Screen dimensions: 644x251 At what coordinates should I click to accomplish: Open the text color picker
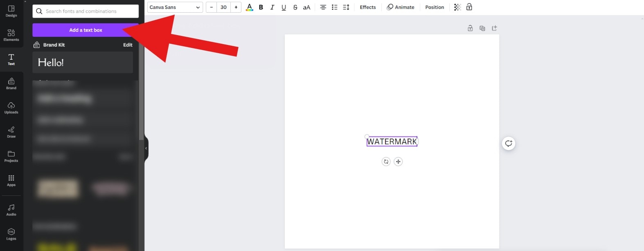tap(249, 7)
